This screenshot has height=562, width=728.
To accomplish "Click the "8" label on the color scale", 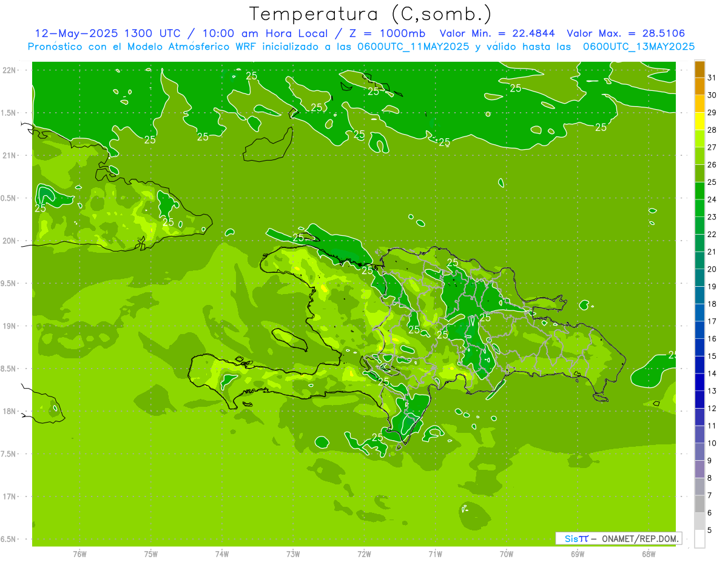I will click(x=710, y=478).
